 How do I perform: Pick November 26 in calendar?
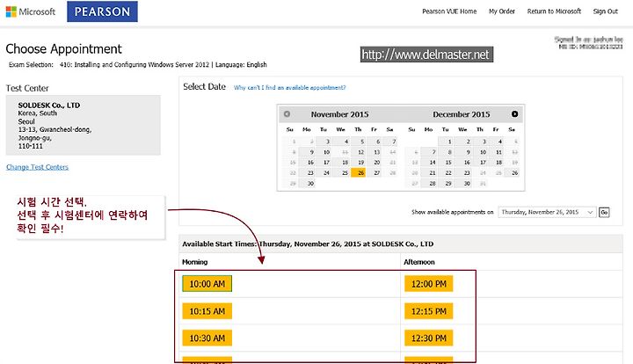358,172
